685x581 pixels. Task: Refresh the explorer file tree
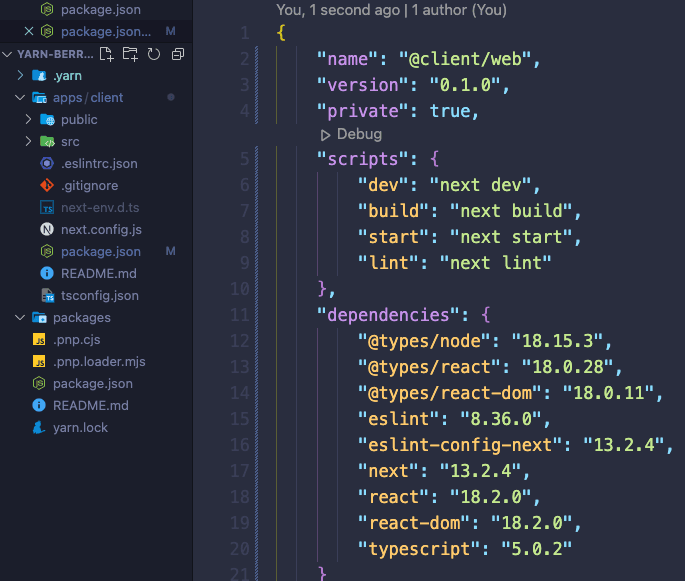coord(153,54)
